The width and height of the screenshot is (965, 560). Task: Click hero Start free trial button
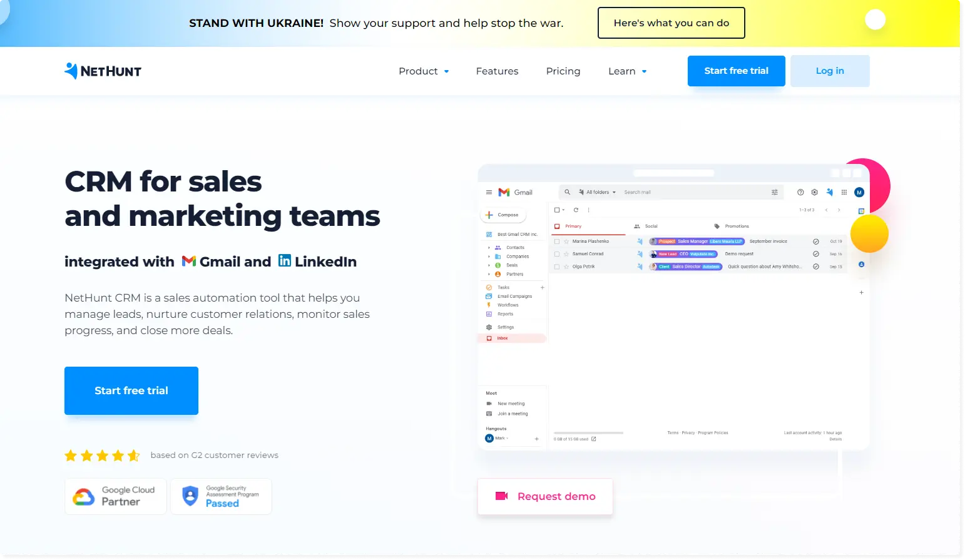(x=131, y=390)
